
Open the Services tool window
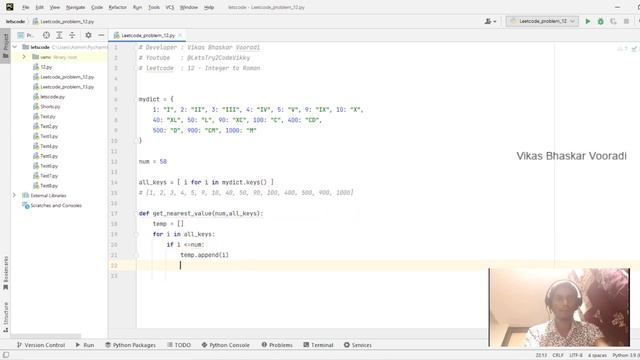click(x=358, y=345)
